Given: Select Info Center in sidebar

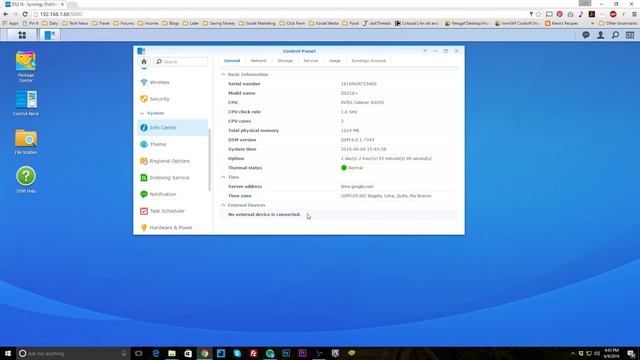Looking at the screenshot, I should 172,127.
